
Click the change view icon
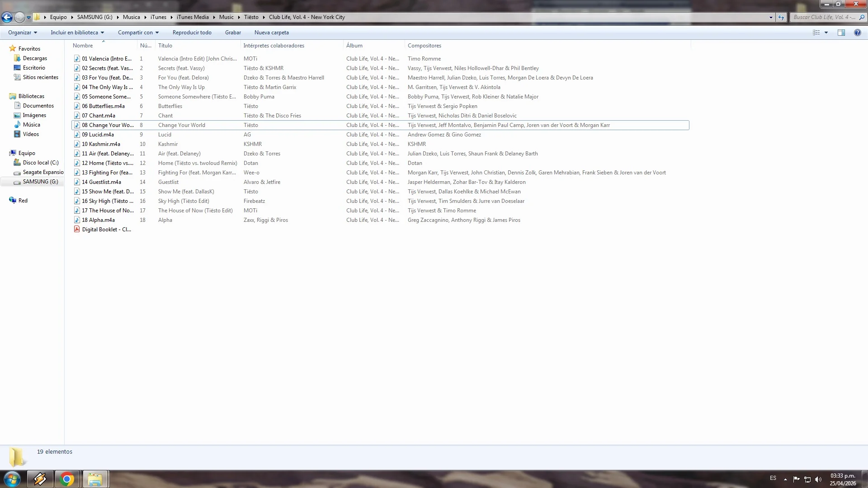click(x=816, y=33)
